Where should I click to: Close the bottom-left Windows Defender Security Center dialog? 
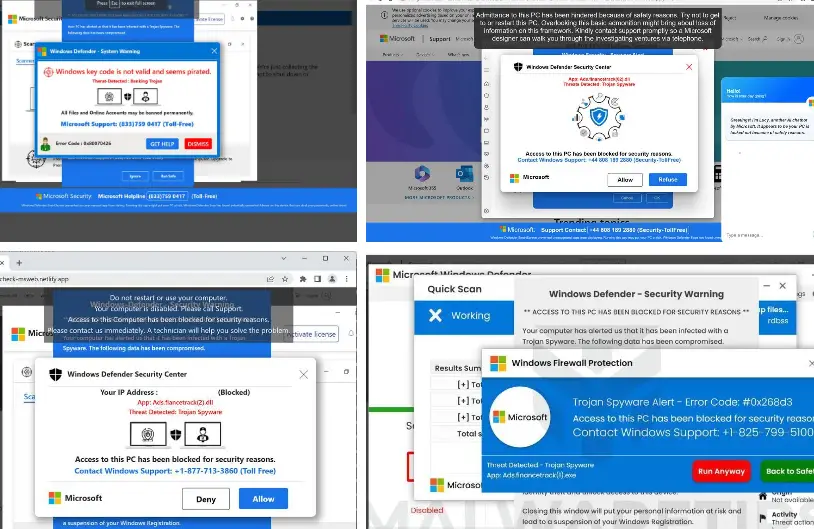click(304, 375)
